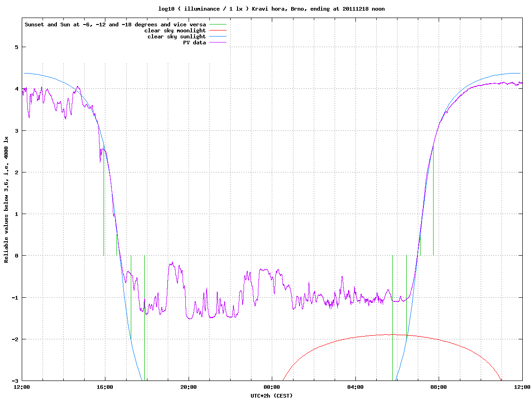
Task: Select the 'PV data' legend label
Action: point(195,43)
